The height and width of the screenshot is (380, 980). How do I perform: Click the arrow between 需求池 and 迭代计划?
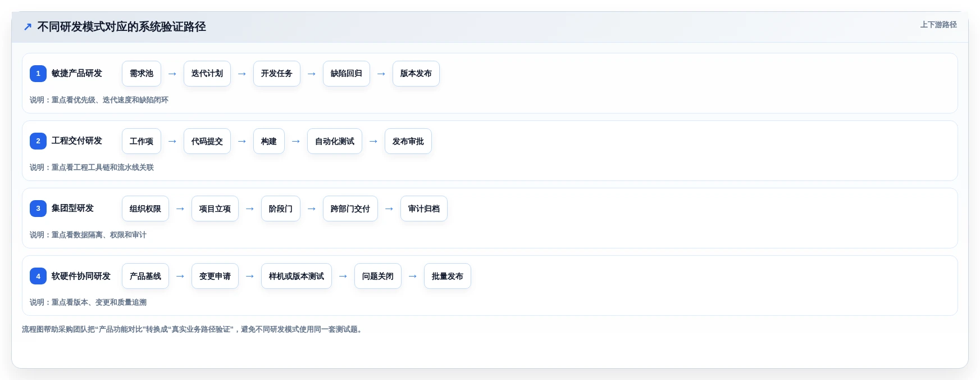pyautogui.click(x=172, y=74)
